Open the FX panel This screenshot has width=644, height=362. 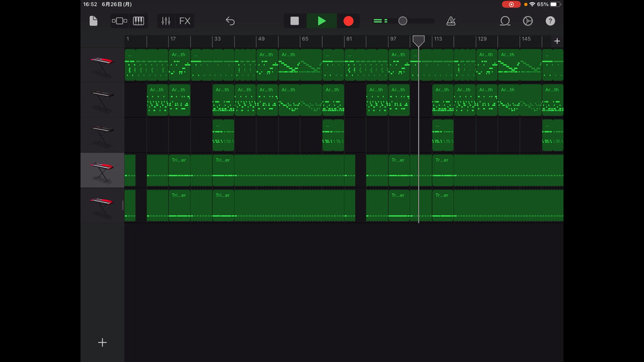tap(185, 21)
